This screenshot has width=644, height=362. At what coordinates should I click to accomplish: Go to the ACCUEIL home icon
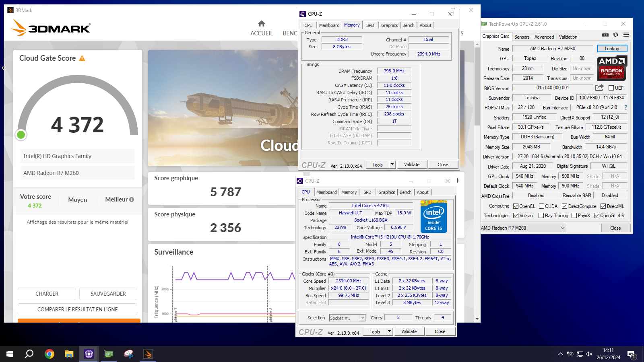point(262,24)
